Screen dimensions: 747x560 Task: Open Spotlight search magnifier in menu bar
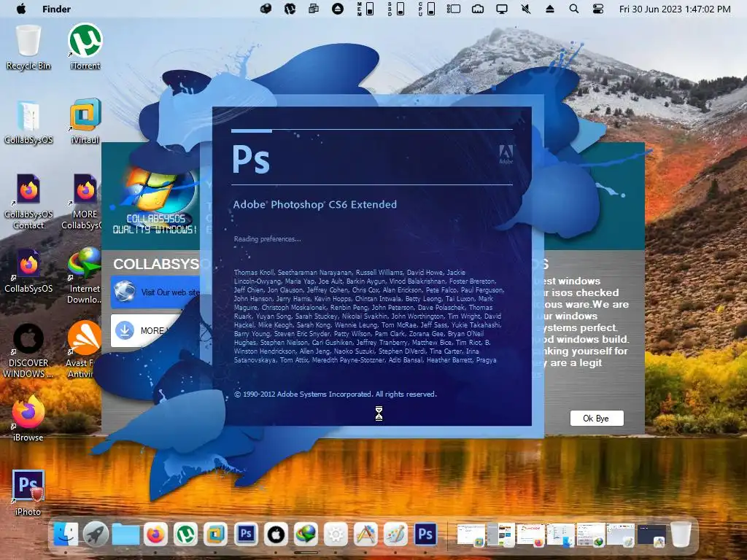(574, 9)
